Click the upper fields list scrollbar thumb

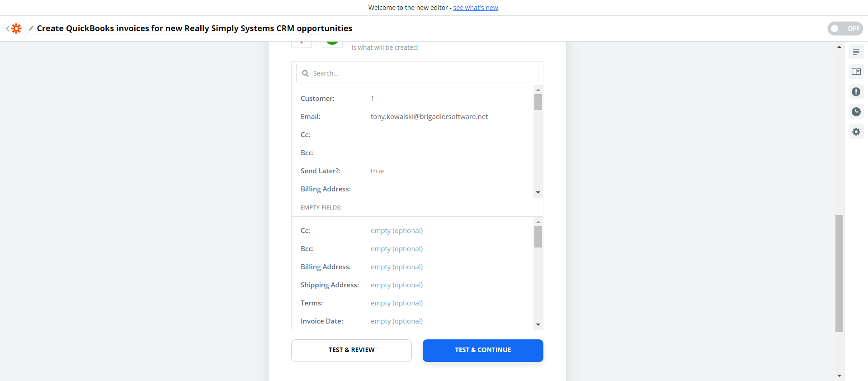pyautogui.click(x=538, y=102)
